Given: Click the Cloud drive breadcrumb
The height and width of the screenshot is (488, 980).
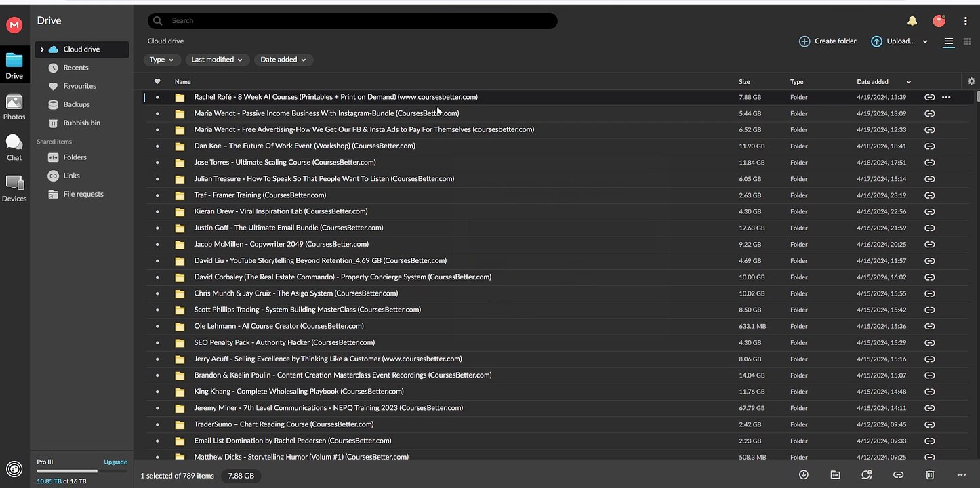Looking at the screenshot, I should (x=165, y=41).
